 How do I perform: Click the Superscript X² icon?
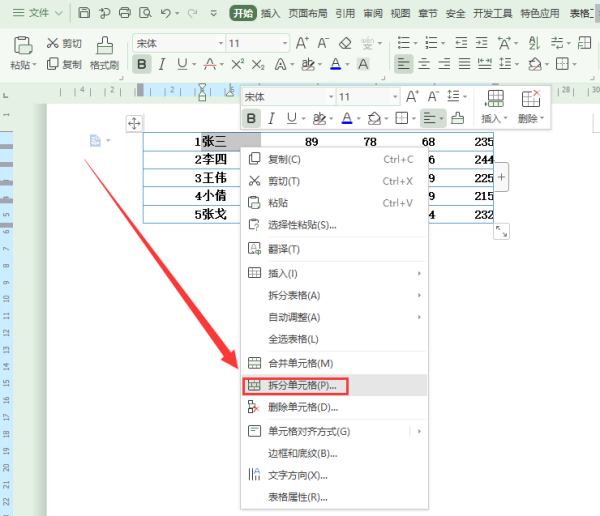[x=237, y=64]
